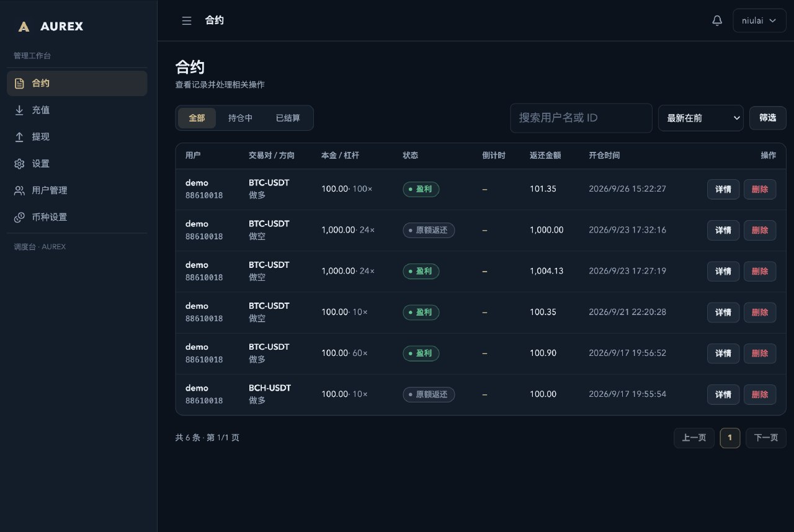The height and width of the screenshot is (532, 794).
Task: Delete the row with 1,004.13 return amount
Action: 760,271
